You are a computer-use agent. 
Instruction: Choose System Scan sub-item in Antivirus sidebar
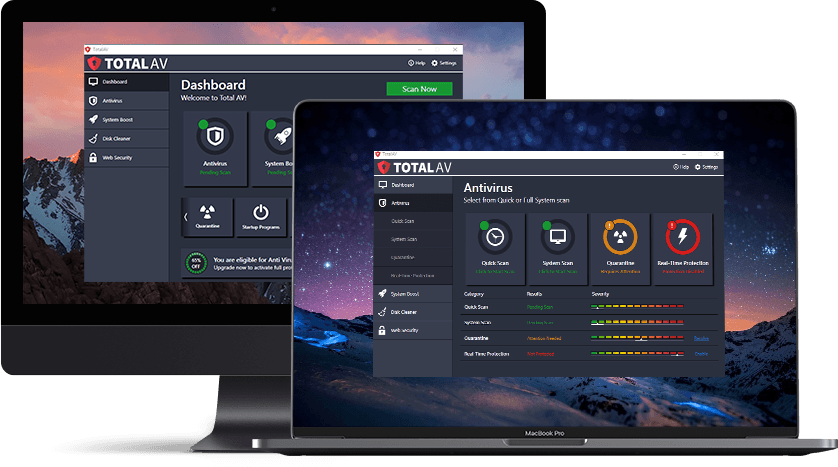point(404,239)
